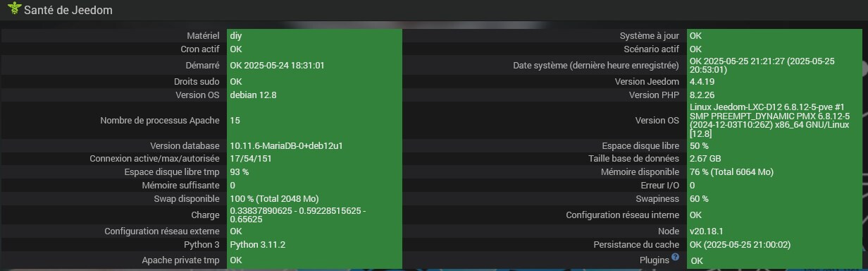Click 'Connexion active/max/autorisée' label
The height and width of the screenshot is (271, 868).
point(155,159)
